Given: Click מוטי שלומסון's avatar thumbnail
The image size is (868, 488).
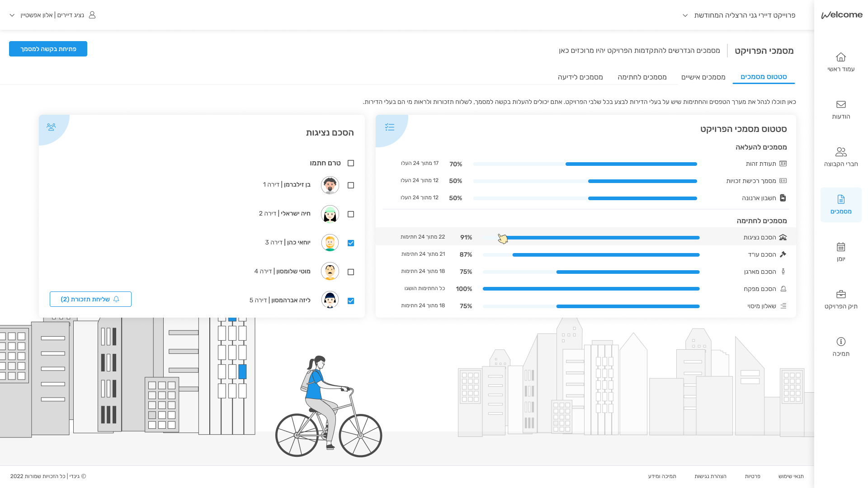Looking at the screenshot, I should (x=330, y=272).
